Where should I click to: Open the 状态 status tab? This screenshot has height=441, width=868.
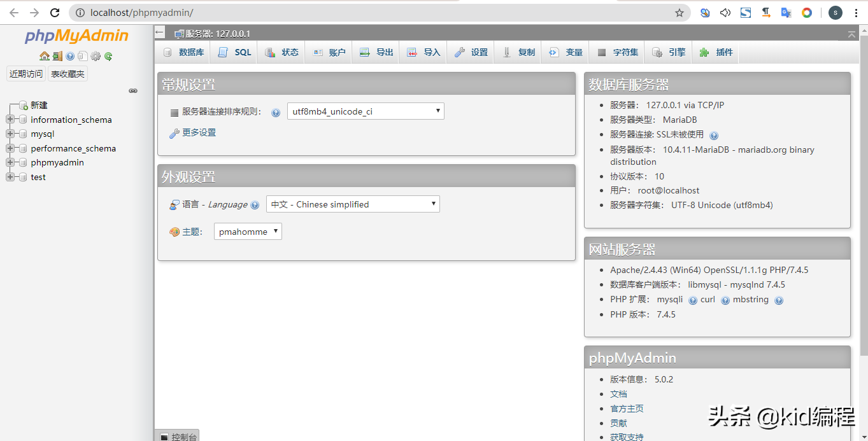coord(281,52)
